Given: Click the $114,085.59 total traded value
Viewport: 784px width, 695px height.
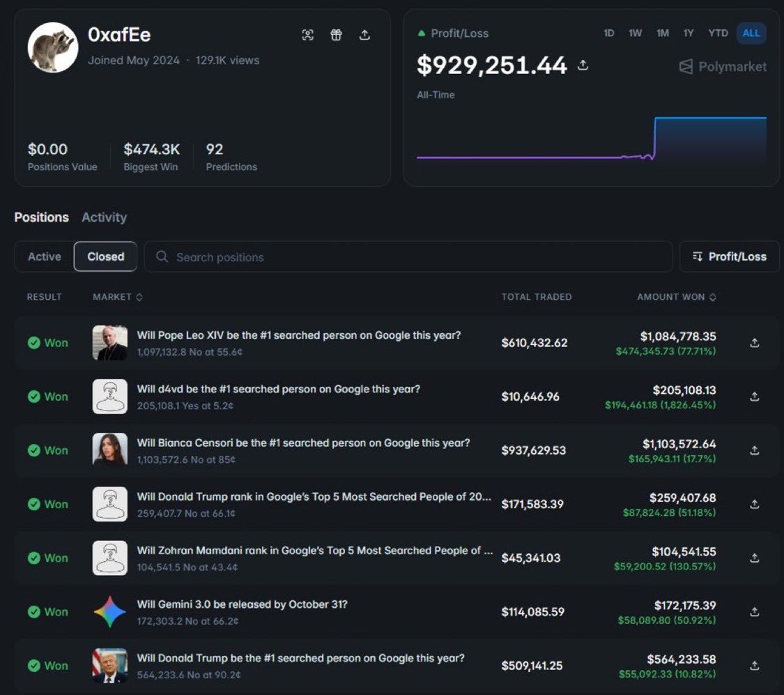Looking at the screenshot, I should point(533,611).
